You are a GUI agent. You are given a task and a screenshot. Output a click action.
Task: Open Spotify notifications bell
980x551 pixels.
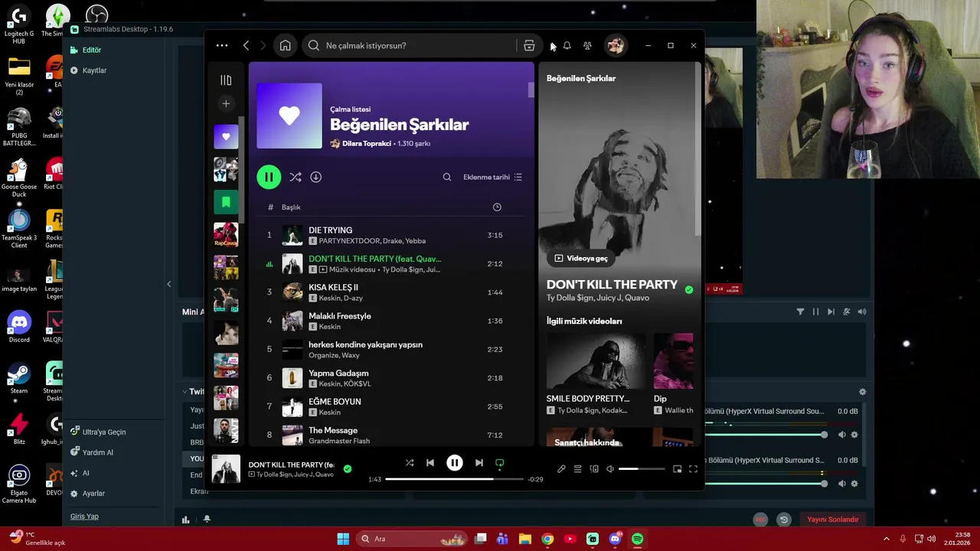567,45
